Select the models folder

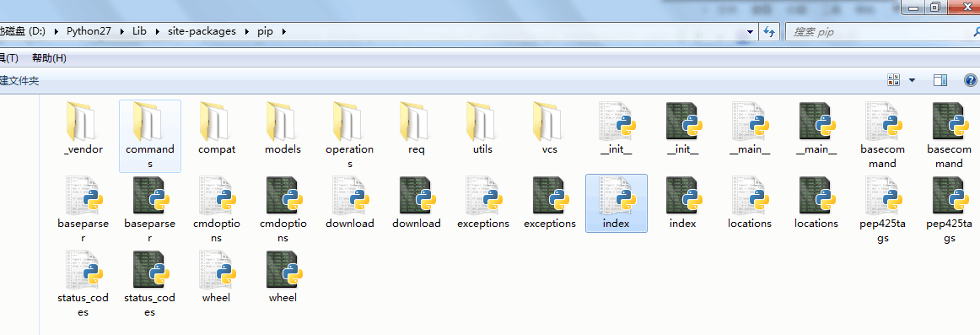283,128
